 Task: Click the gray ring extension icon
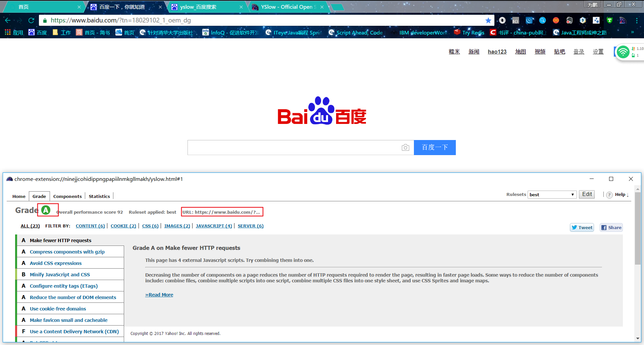[x=502, y=20]
